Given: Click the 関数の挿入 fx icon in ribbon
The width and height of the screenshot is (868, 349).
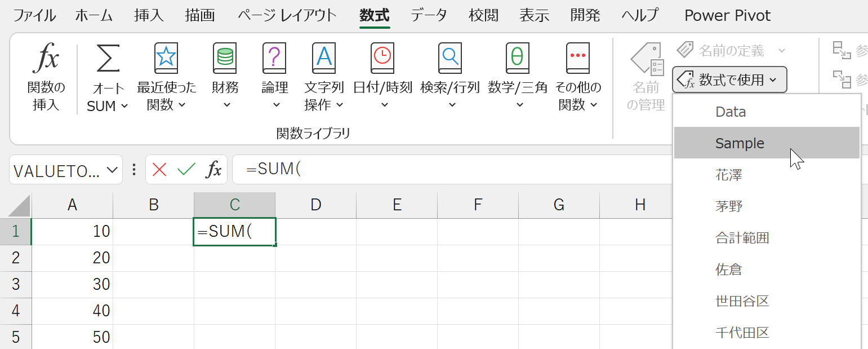Looking at the screenshot, I should tap(46, 59).
